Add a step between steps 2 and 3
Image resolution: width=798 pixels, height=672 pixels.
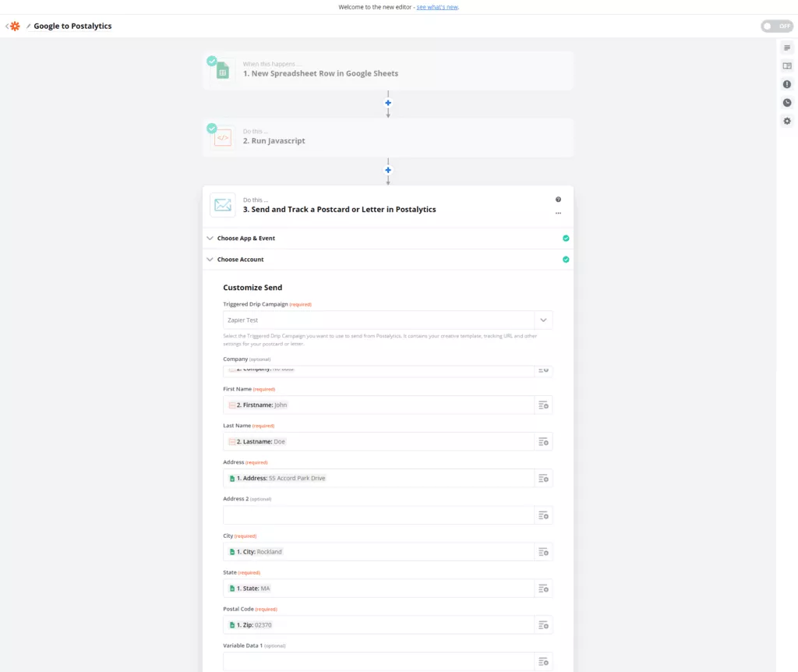coord(388,170)
